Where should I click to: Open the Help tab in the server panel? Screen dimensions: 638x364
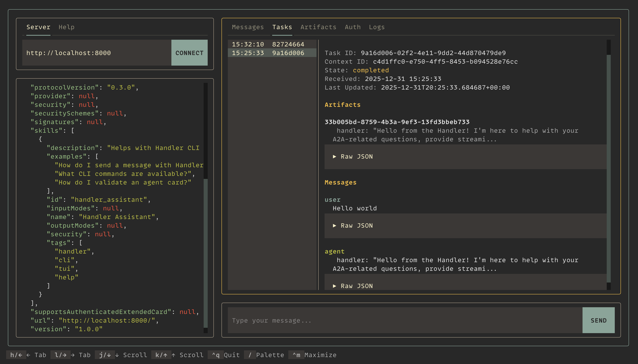click(66, 27)
